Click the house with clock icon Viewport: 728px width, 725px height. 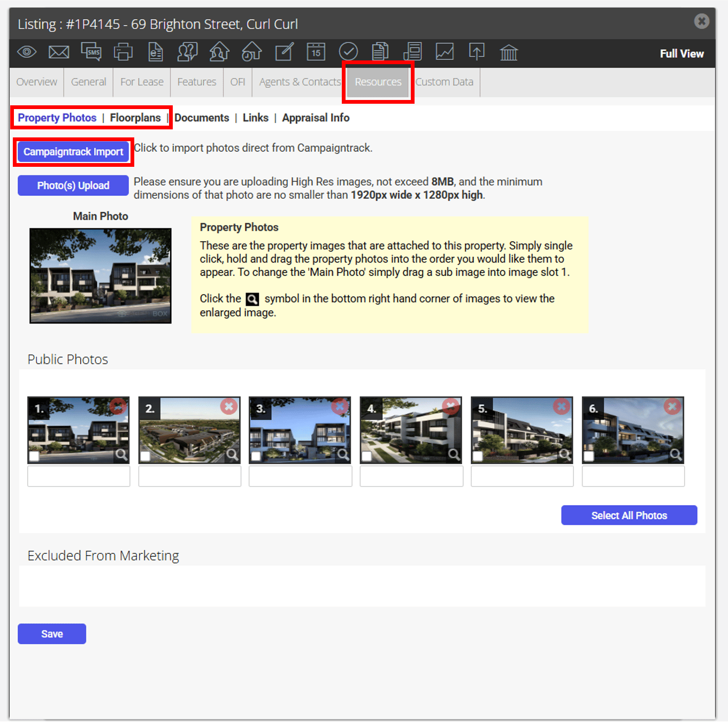(x=252, y=51)
